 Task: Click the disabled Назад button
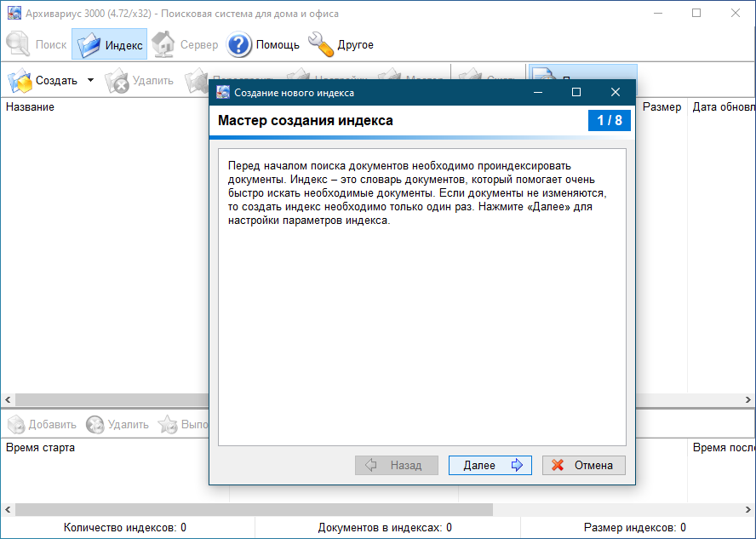click(x=397, y=465)
